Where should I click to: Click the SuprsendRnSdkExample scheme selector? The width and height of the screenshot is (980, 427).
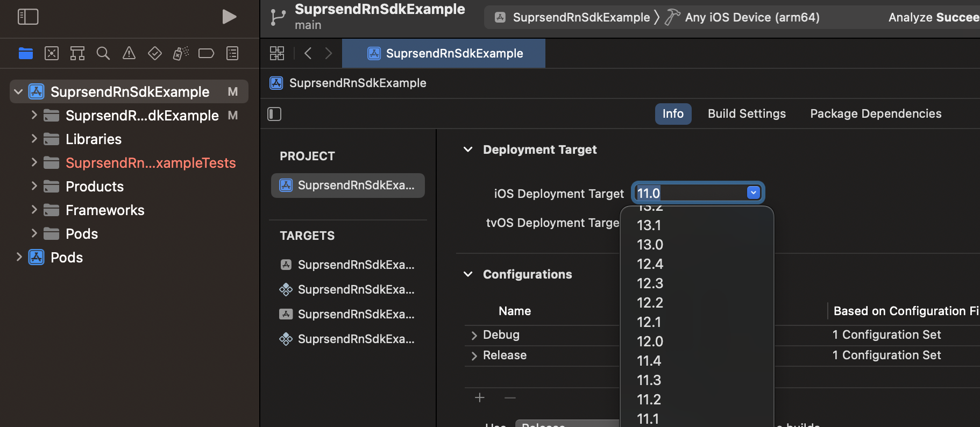coord(572,17)
